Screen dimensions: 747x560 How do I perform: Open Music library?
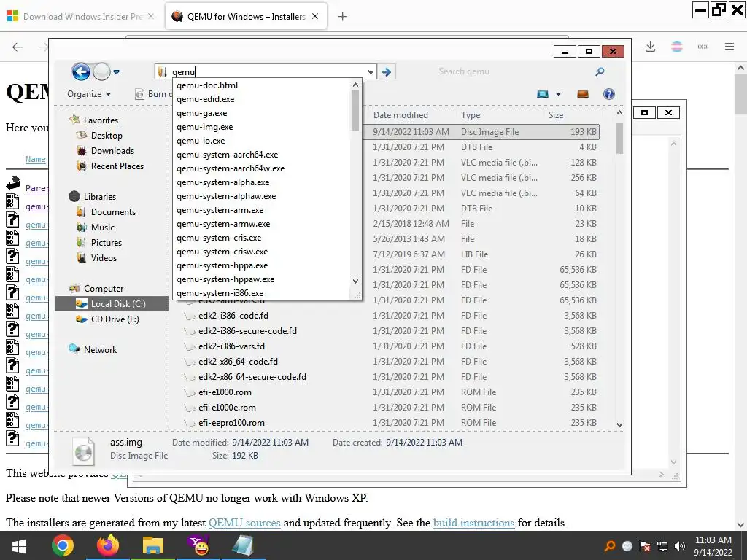[x=102, y=227]
